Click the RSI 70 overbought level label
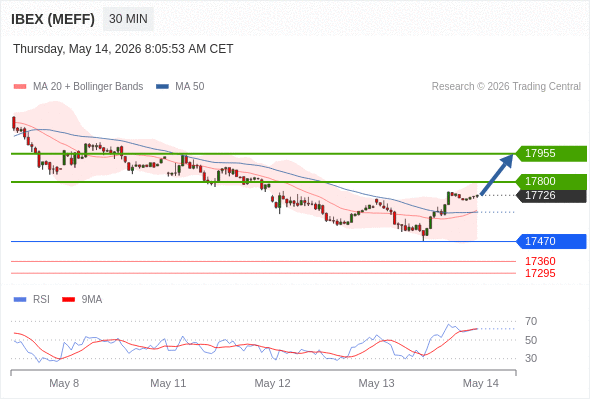This screenshot has width=590, height=400. point(531,321)
